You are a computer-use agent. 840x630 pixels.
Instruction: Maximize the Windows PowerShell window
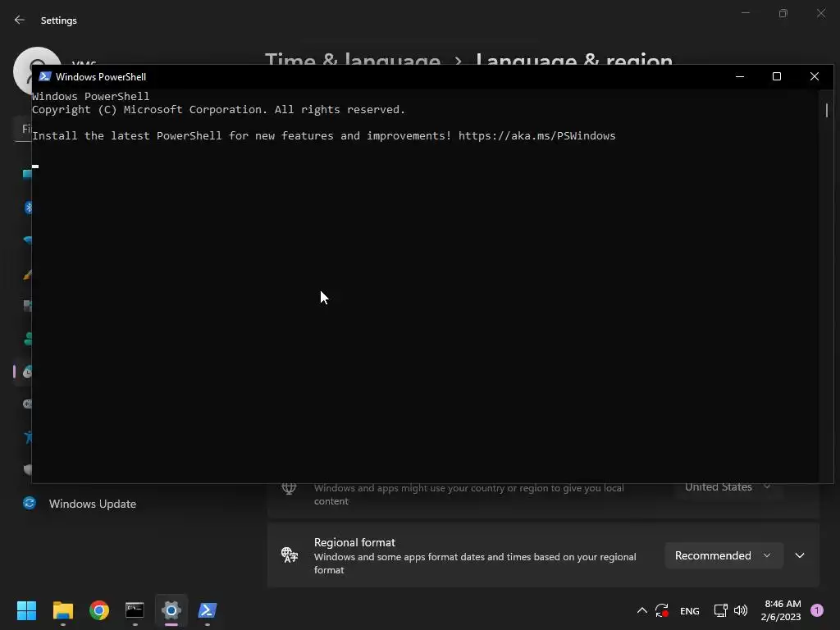pyautogui.click(x=777, y=76)
